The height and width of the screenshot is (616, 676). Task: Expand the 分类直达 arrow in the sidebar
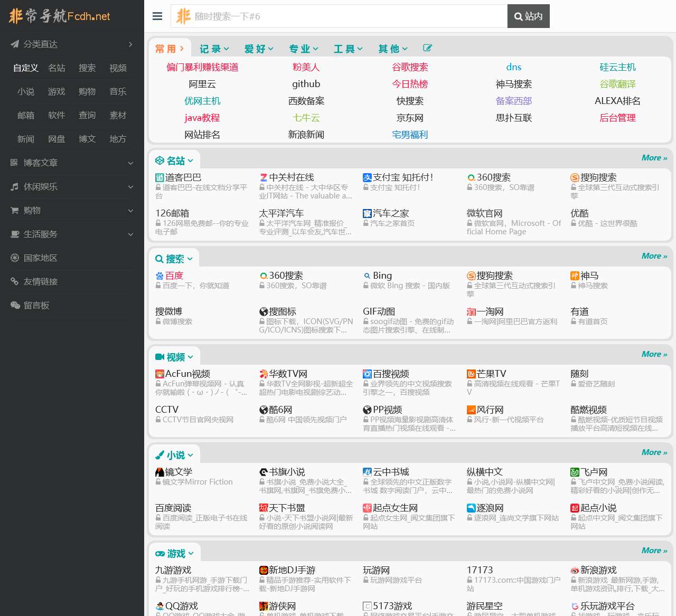point(130,44)
